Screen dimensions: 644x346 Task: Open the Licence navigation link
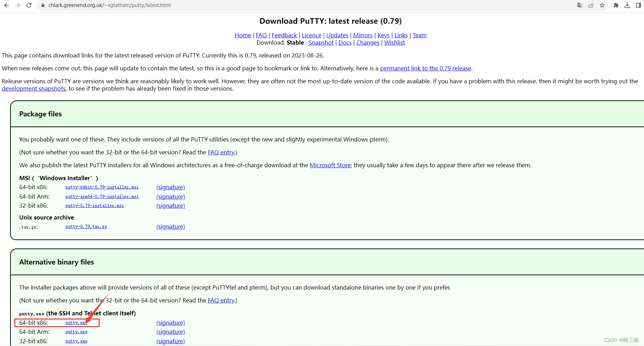tap(311, 35)
